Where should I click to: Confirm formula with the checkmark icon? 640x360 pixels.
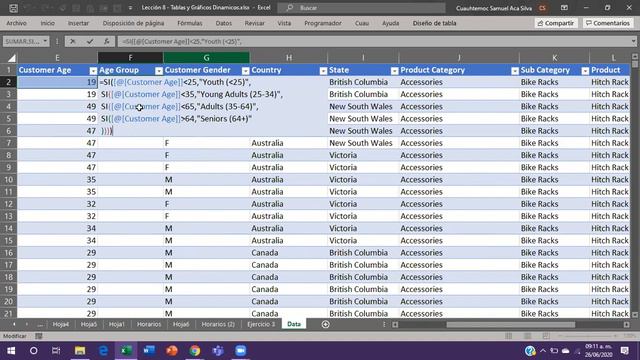(x=90, y=41)
